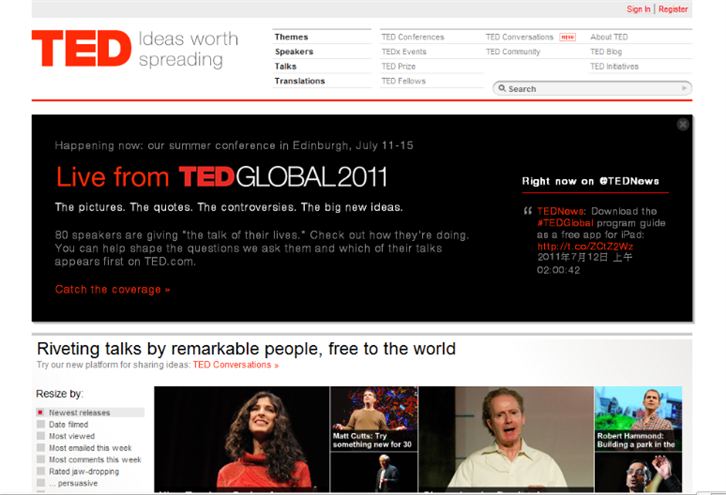726x495 pixels.
Task: Open Matt Cutts talk thumbnail
Action: pyautogui.click(x=374, y=419)
